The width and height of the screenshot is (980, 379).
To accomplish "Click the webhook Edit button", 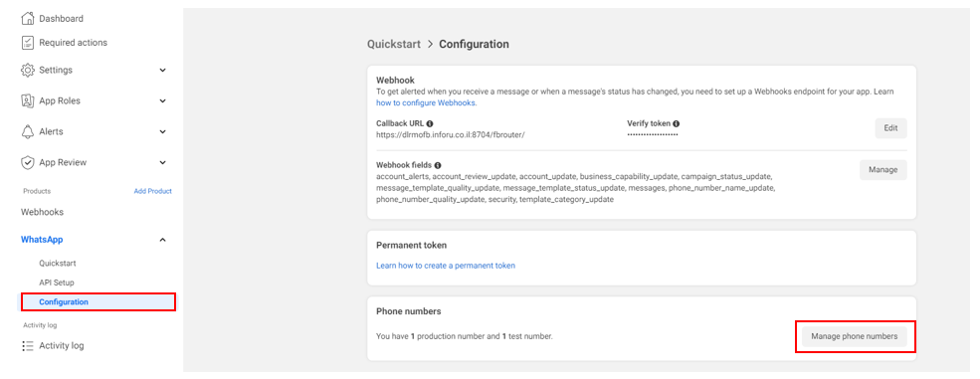I will [x=890, y=128].
